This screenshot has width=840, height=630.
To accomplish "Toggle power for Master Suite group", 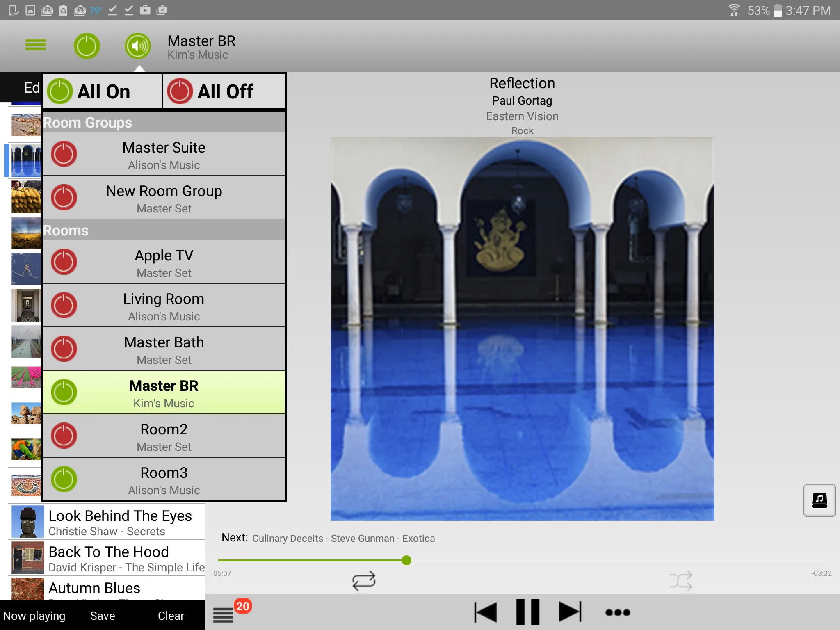I will [64, 154].
